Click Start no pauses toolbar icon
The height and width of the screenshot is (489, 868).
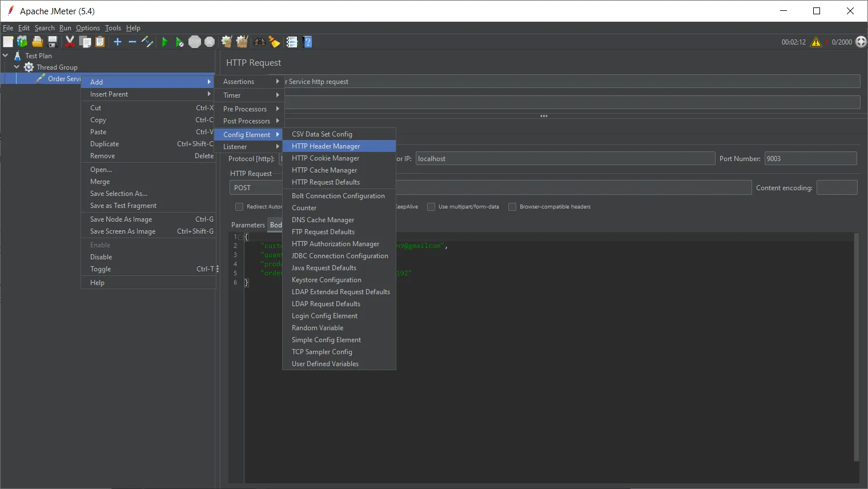pos(179,42)
